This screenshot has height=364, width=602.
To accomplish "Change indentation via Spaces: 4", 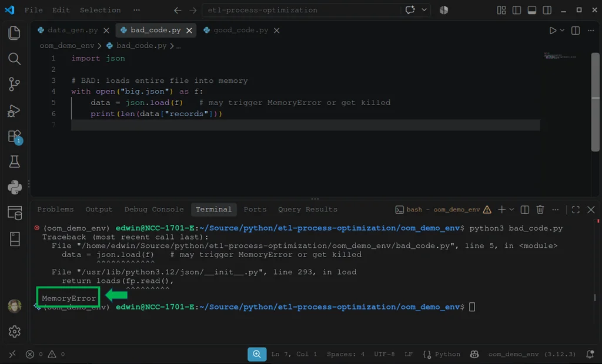I will pyautogui.click(x=346, y=354).
